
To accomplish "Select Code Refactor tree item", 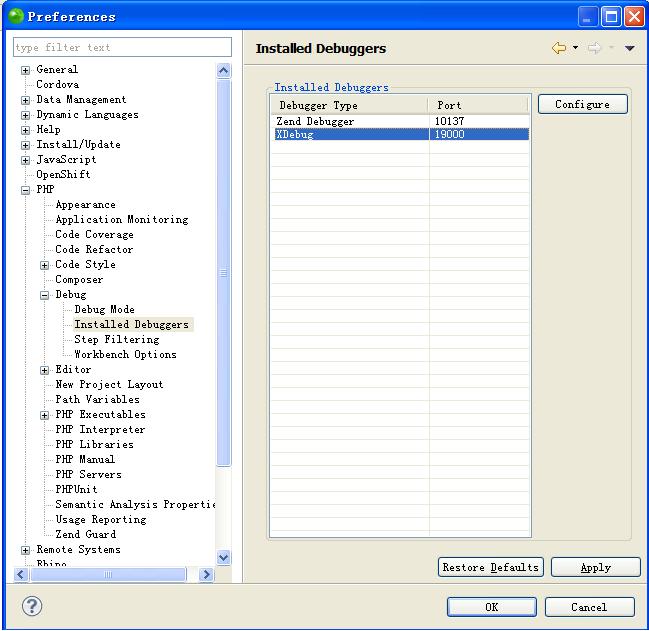I will click(94, 249).
